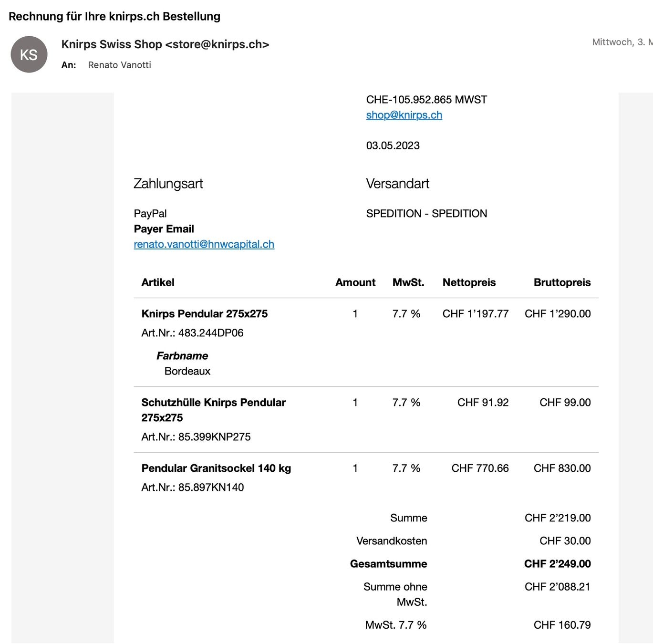Click the Bruttopreis column header
The height and width of the screenshot is (644, 653).
coord(562,282)
